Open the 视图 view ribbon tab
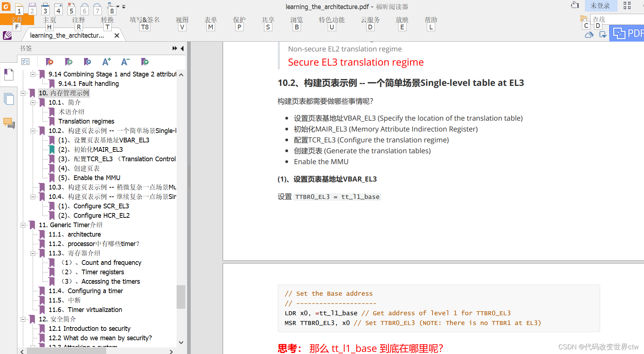The width and height of the screenshot is (644, 354). point(182,20)
